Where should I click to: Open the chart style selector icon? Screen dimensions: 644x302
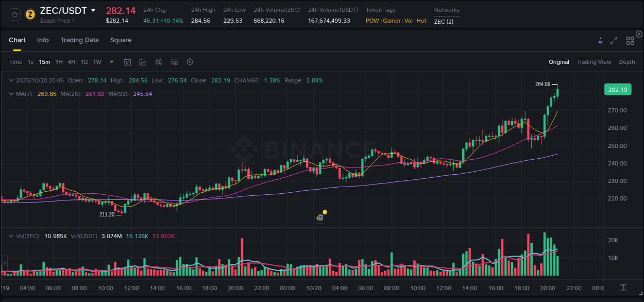click(x=143, y=61)
